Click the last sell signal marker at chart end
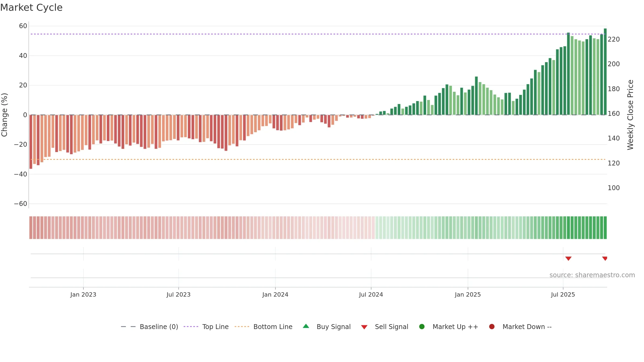The width and height of the screenshot is (644, 362). click(605, 258)
